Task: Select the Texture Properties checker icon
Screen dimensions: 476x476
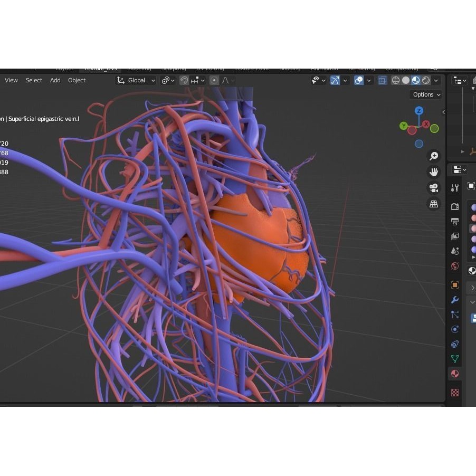Action: click(x=454, y=392)
